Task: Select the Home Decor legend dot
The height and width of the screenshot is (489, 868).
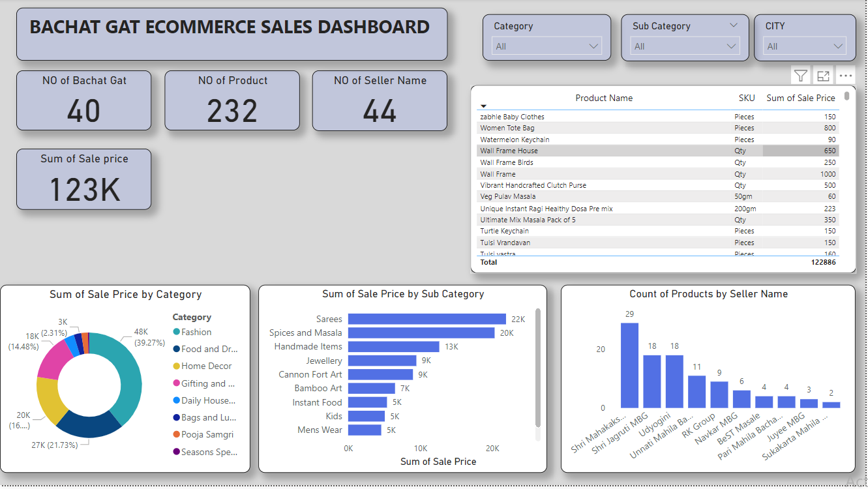Action: pos(176,366)
